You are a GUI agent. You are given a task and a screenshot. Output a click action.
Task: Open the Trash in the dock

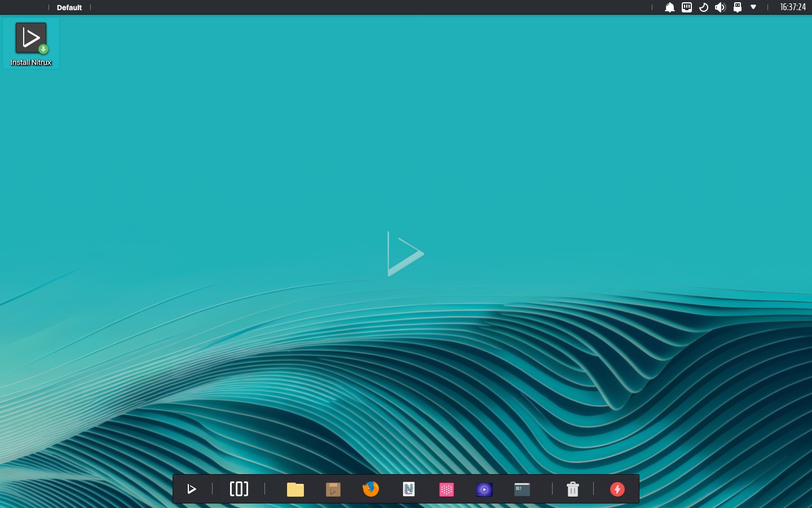point(573,489)
